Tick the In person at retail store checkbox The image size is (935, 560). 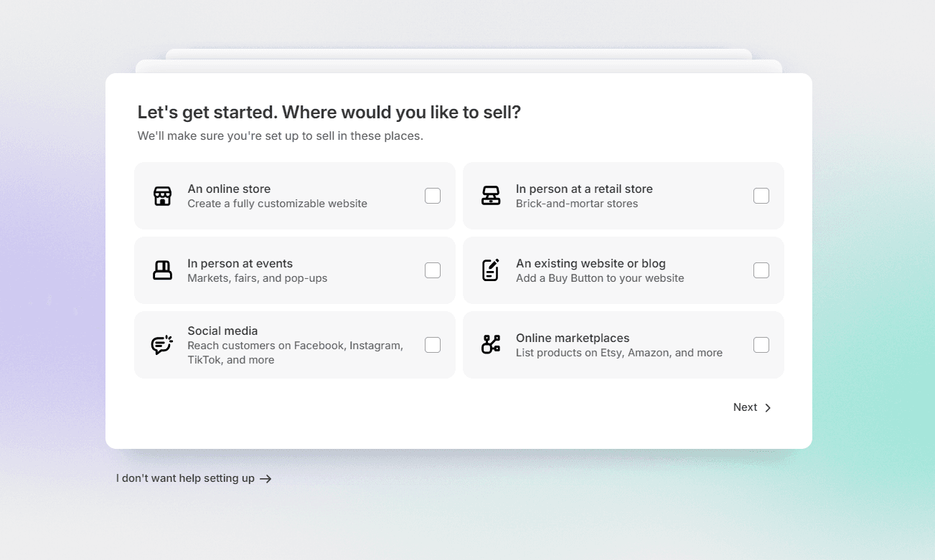761,196
